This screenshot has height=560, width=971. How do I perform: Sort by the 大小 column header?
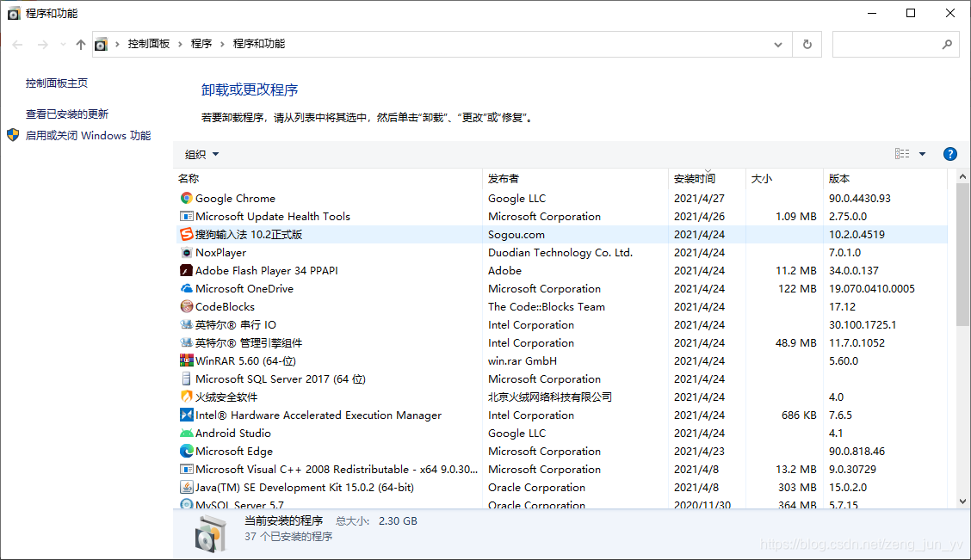(x=784, y=178)
